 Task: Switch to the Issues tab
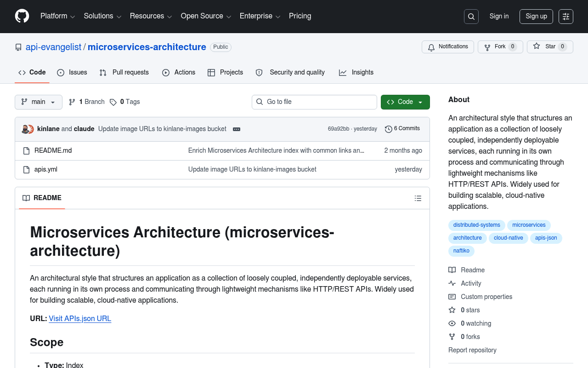72,73
